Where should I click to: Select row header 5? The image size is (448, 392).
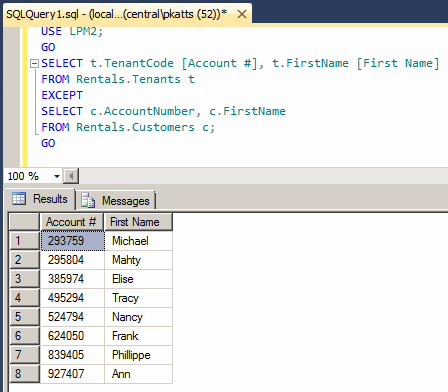coord(24,317)
